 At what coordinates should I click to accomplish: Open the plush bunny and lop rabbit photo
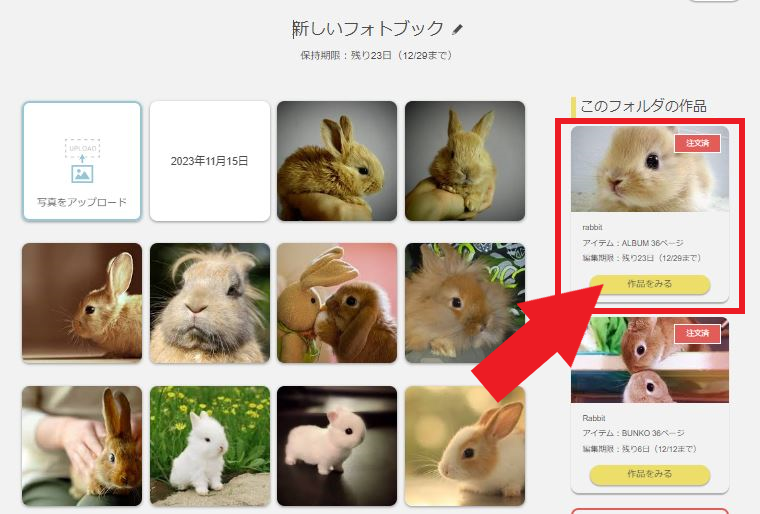pyautogui.click(x=337, y=303)
